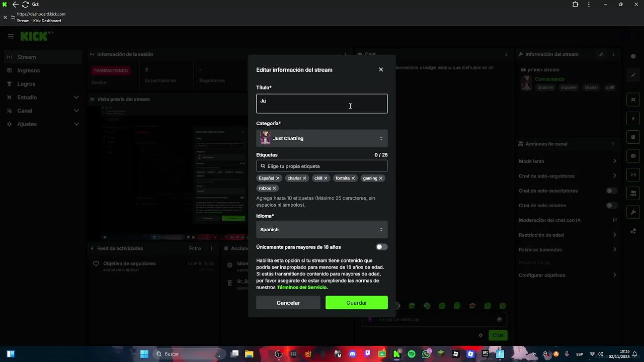Open the emoji picker in chat input
This screenshot has width=644, height=362.
(x=499, y=319)
